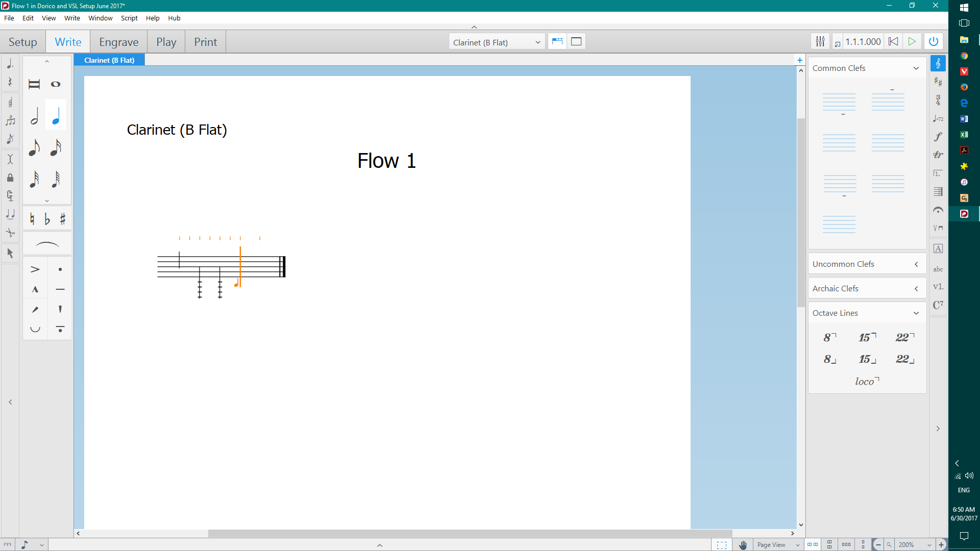Open the Script menu
Screen dimensions: 980x551
click(x=129, y=18)
